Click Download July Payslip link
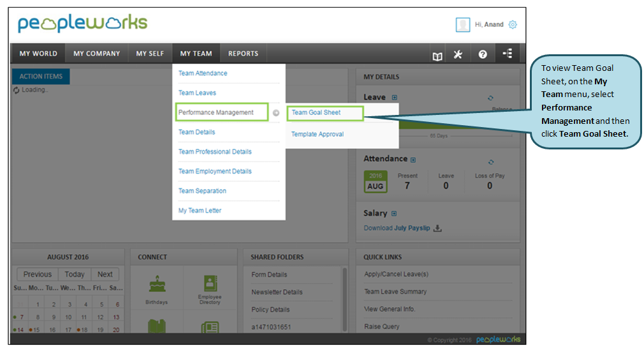This screenshot has width=644, height=348. [397, 229]
